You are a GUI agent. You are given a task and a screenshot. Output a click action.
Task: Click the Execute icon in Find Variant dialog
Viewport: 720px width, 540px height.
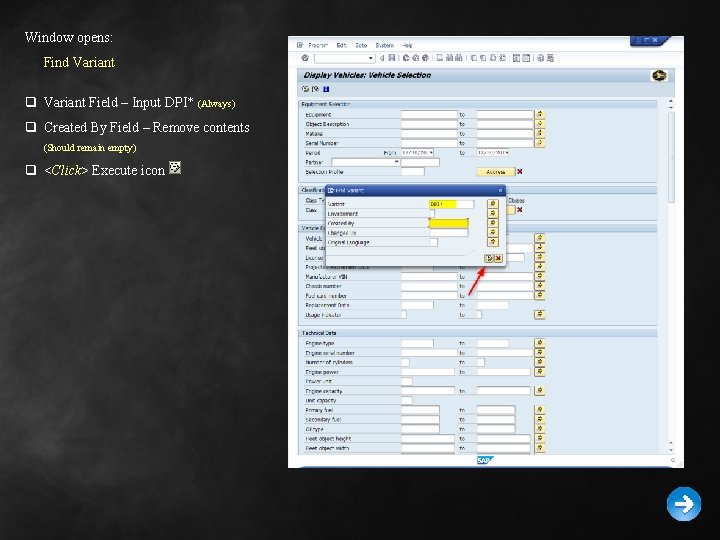pyautogui.click(x=489, y=259)
